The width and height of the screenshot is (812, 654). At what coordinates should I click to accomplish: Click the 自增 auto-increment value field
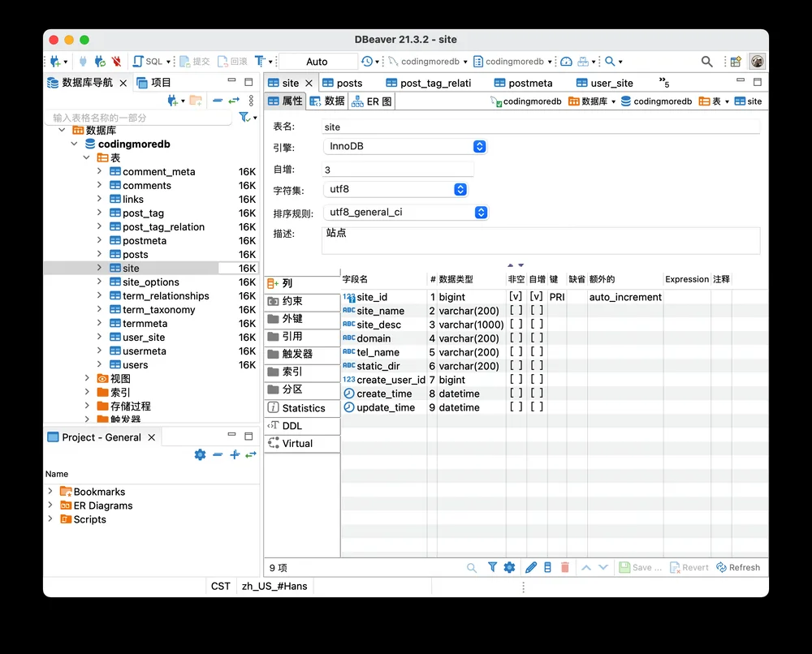[398, 170]
